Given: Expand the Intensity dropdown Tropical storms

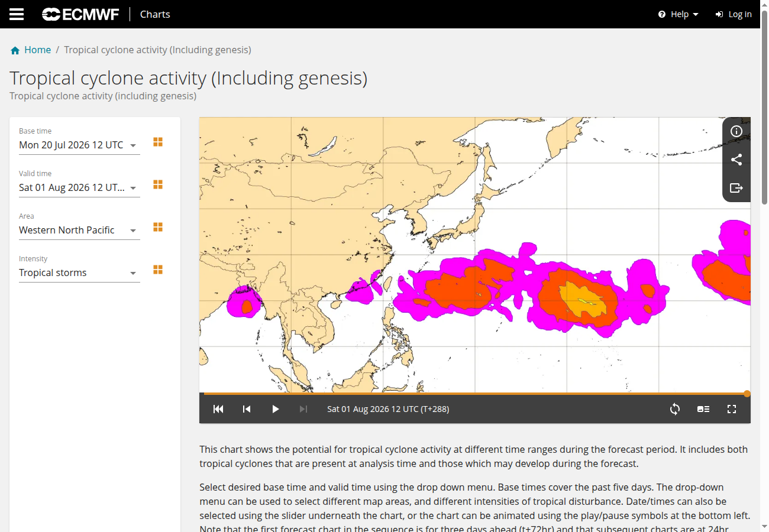Looking at the screenshot, I should click(x=79, y=273).
